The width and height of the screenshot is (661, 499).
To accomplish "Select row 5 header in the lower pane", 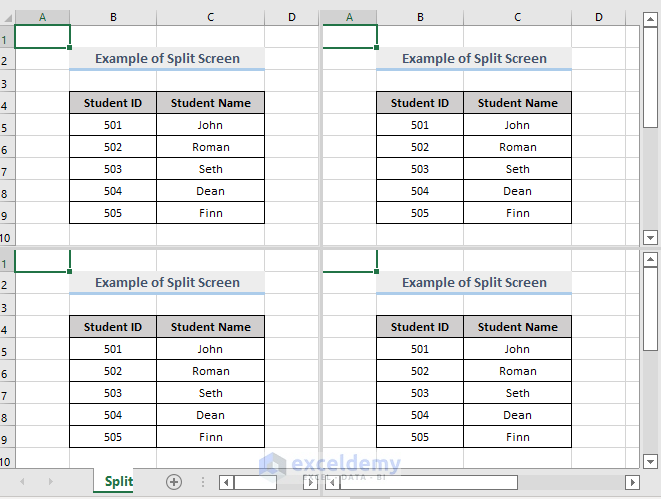I will [7, 349].
